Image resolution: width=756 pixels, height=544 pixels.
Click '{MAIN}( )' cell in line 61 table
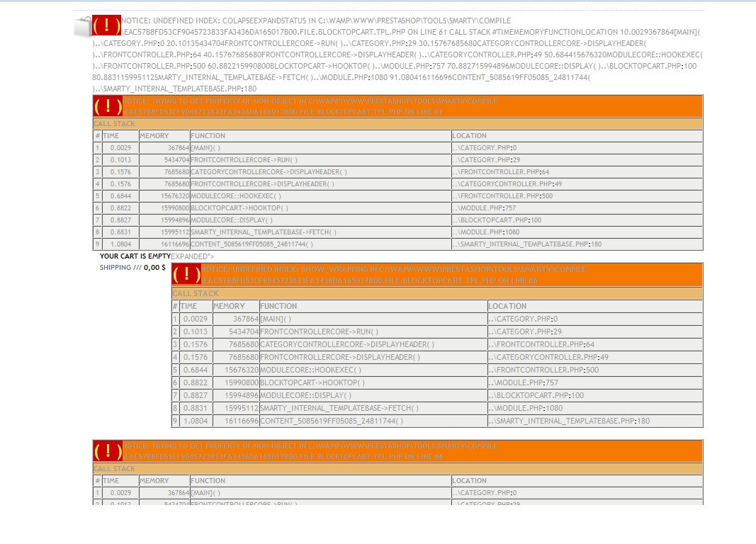[205, 148]
